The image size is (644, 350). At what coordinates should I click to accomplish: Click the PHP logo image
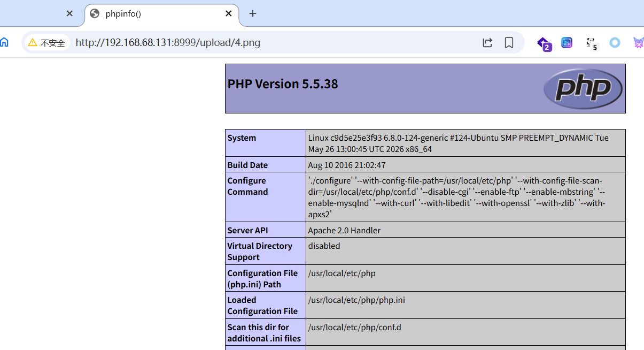pos(583,89)
